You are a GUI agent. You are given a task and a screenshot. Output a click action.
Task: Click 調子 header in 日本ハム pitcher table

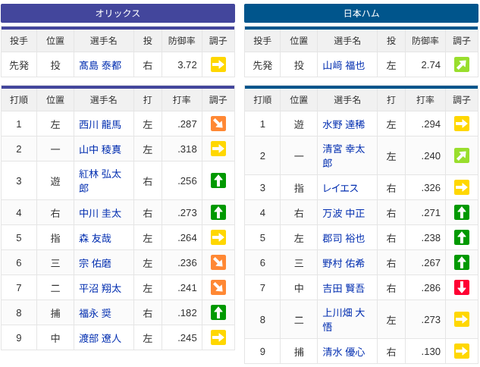coord(462,41)
